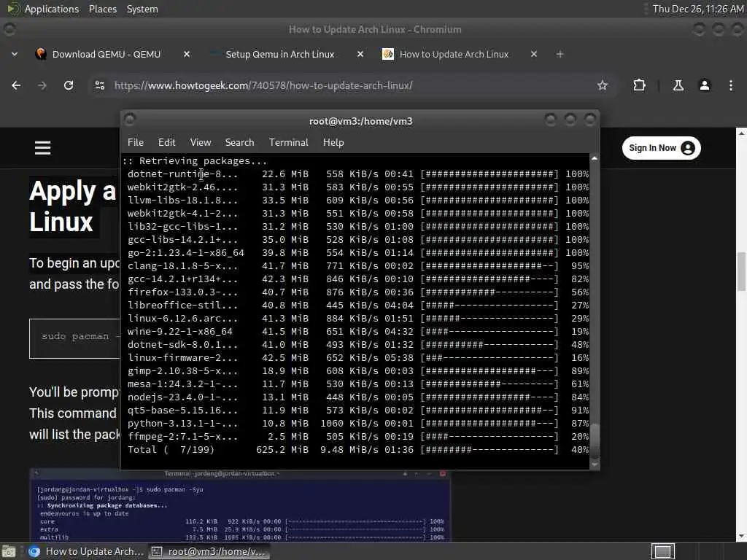The height and width of the screenshot is (560, 747).
Task: Select How to Update Arch taskbar button
Action: [86, 551]
